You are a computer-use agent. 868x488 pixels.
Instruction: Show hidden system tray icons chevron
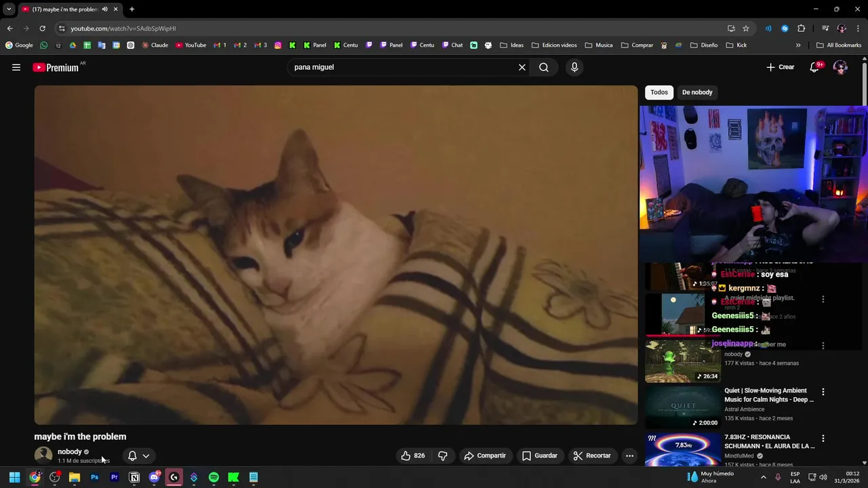tap(763, 477)
